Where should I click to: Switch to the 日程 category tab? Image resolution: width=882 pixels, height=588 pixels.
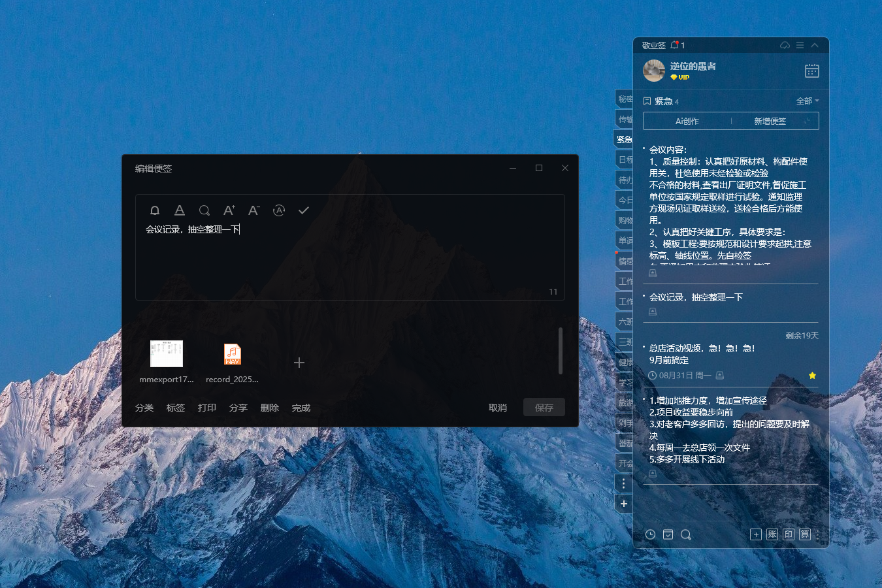(x=625, y=160)
